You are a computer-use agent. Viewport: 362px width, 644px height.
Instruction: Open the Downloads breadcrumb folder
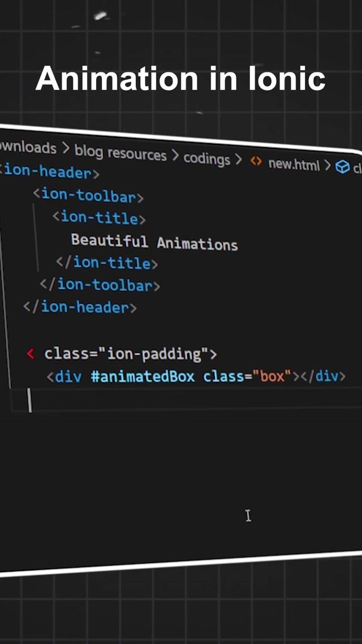point(27,147)
